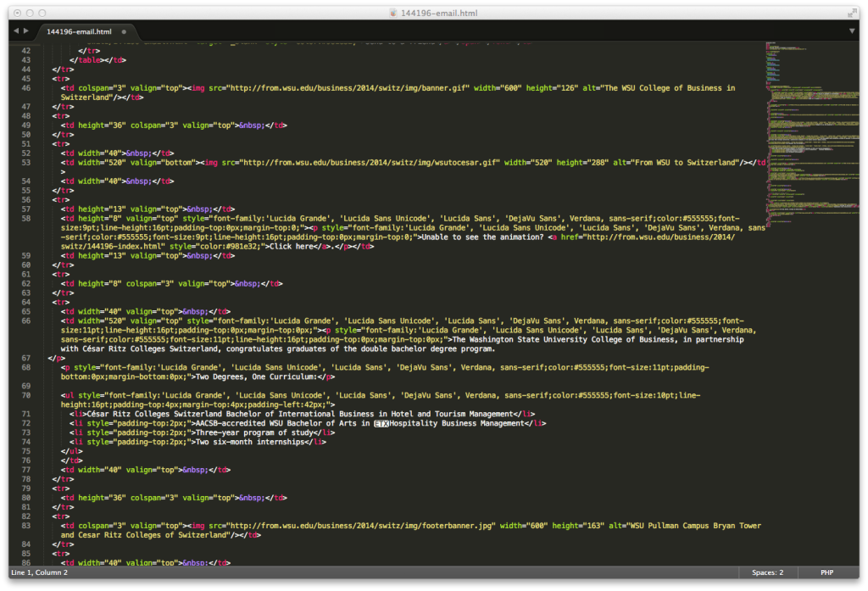Viewport: 868px width, 591px height.
Task: Click the text 'Click here' on line 58
Action: point(292,247)
